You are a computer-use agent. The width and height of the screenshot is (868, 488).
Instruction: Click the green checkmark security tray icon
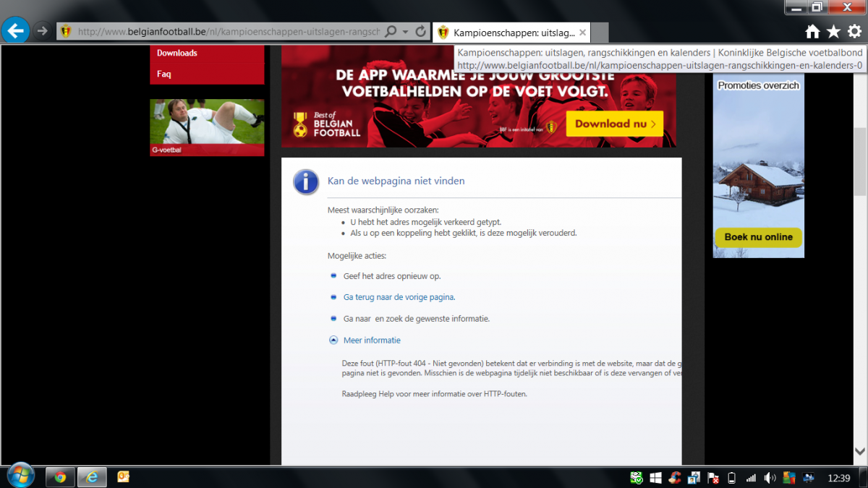click(x=637, y=478)
